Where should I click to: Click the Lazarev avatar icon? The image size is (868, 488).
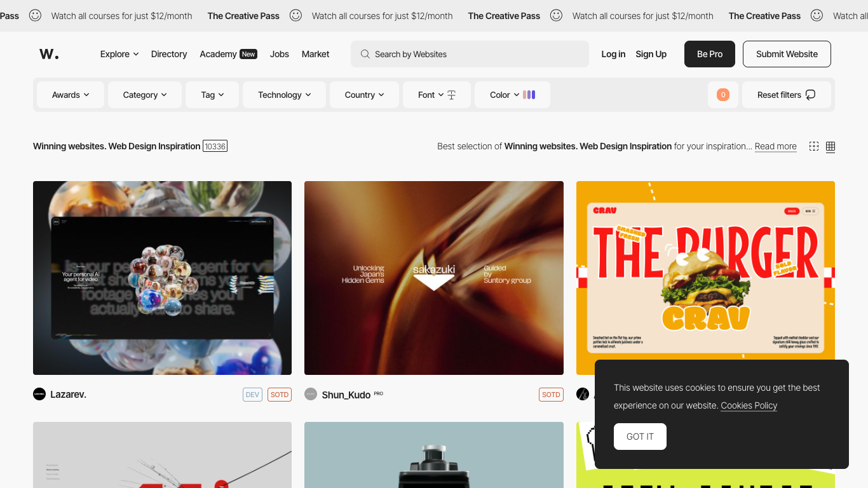pos(39,394)
